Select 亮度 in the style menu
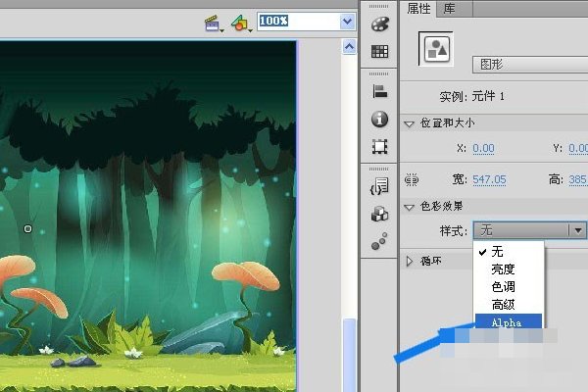 tap(509, 269)
